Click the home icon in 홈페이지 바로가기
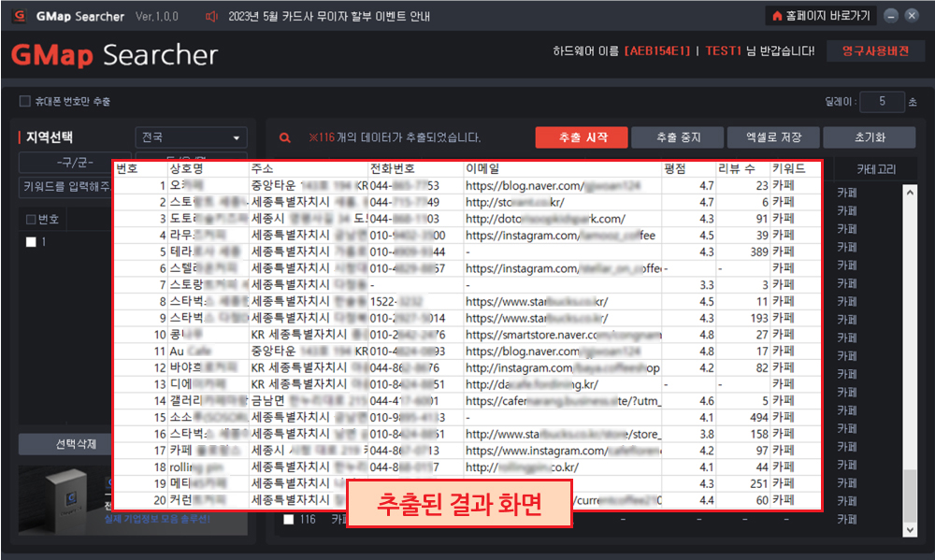The width and height of the screenshot is (935, 560). 776,16
